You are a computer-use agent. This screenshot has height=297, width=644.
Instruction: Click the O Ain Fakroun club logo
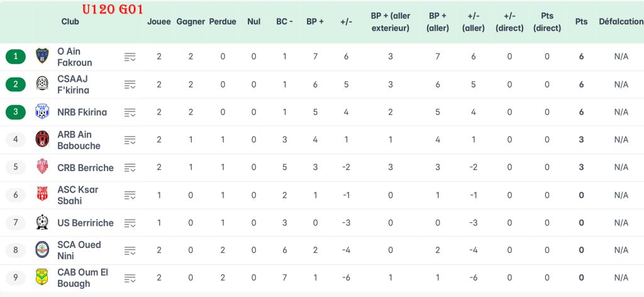pyautogui.click(x=42, y=57)
